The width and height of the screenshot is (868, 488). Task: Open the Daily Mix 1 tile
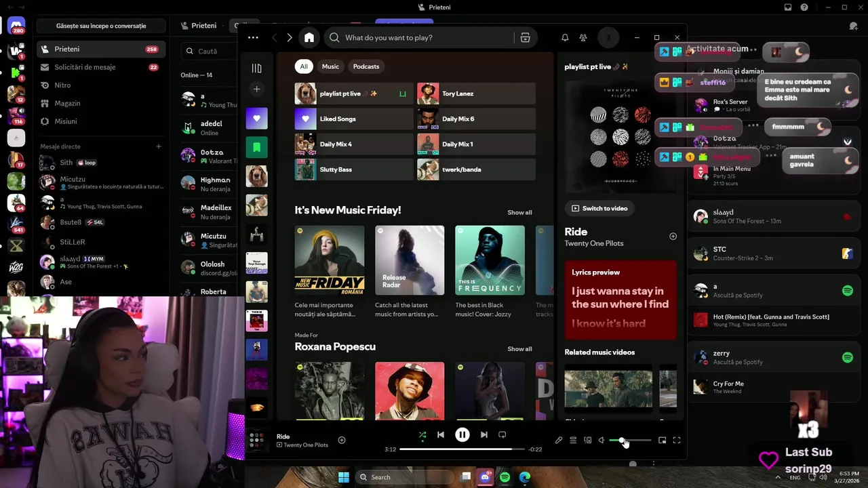coord(476,144)
